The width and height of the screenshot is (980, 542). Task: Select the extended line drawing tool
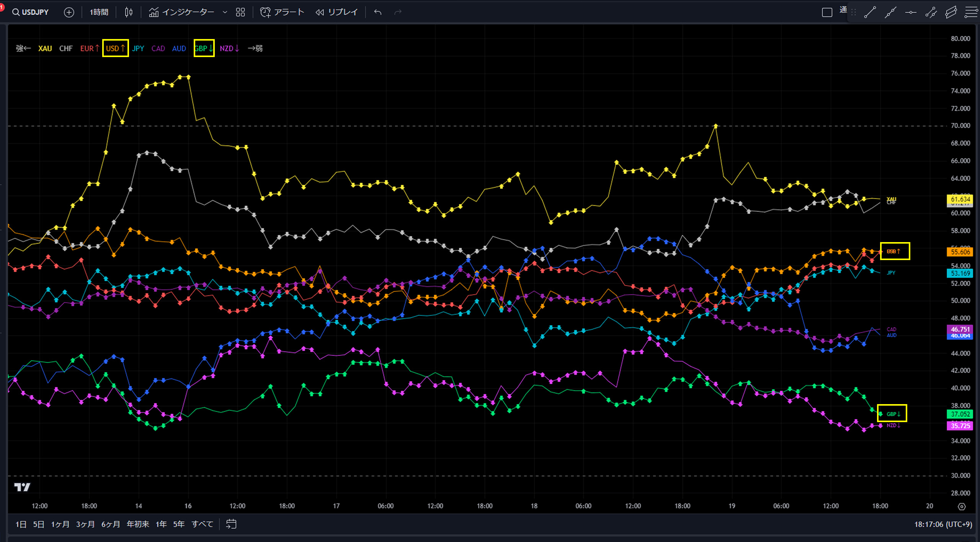(x=890, y=12)
